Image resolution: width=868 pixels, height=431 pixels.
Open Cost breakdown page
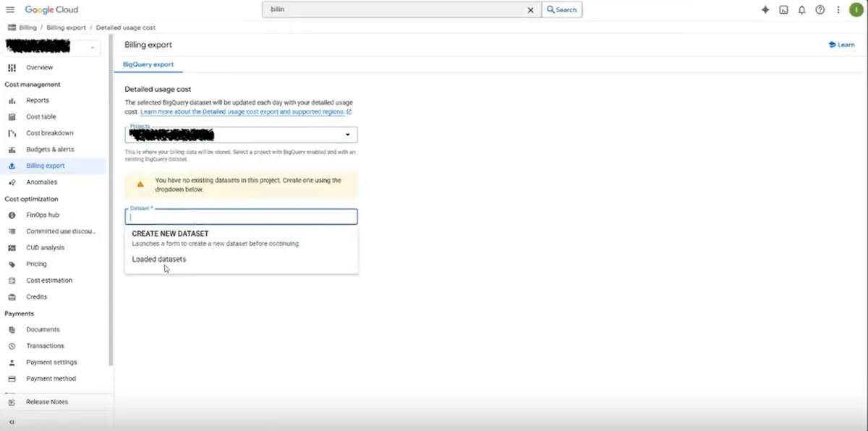click(x=50, y=133)
